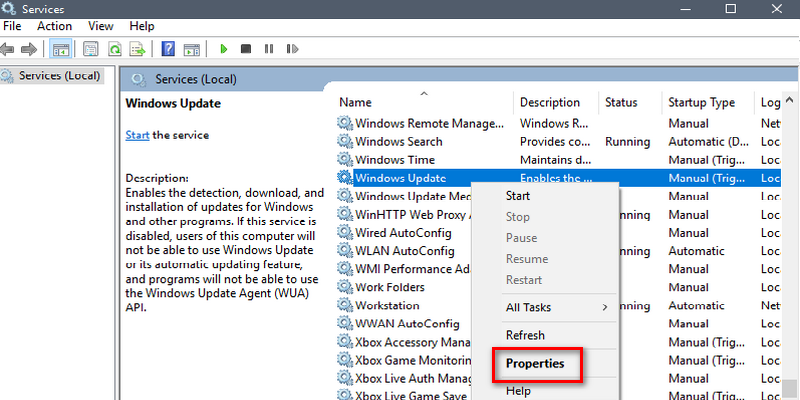This screenshot has height=400, width=800.
Task: Open the Action menu
Action: pyautogui.click(x=54, y=26)
